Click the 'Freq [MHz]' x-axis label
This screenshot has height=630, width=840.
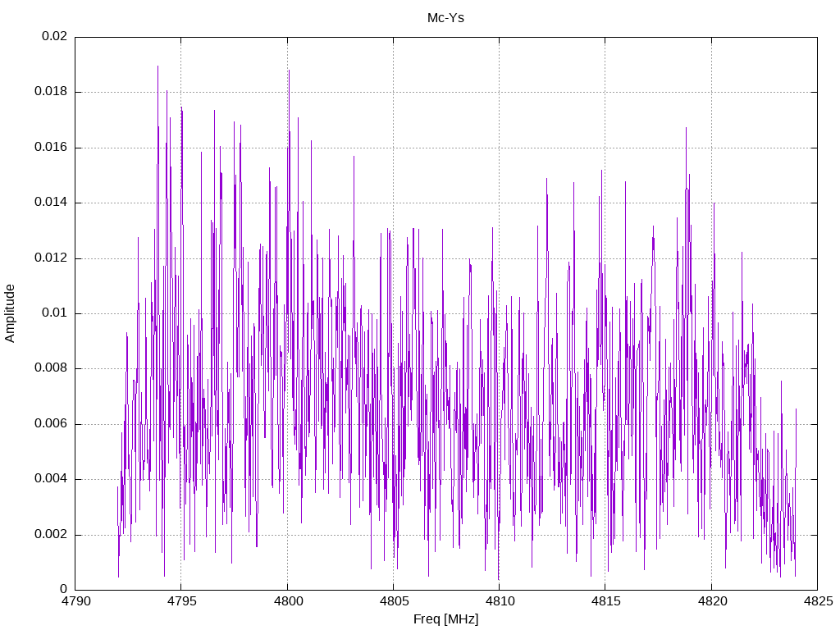[445, 619]
